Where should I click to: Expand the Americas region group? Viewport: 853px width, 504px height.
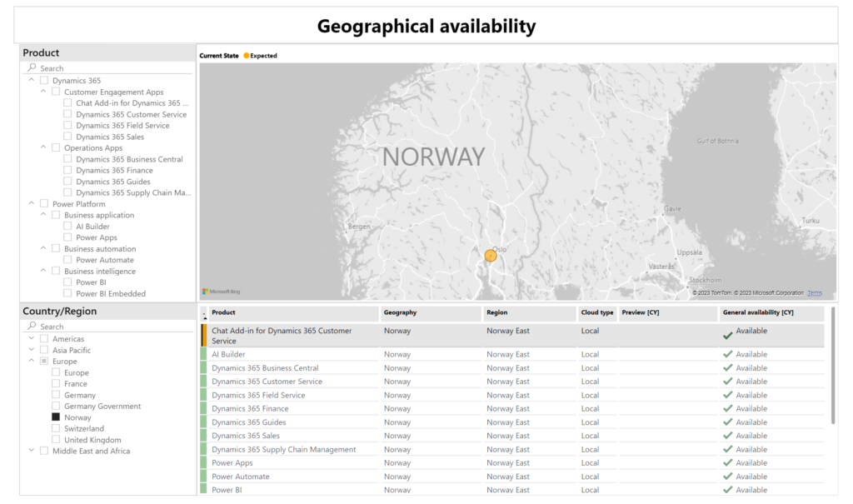tap(32, 338)
